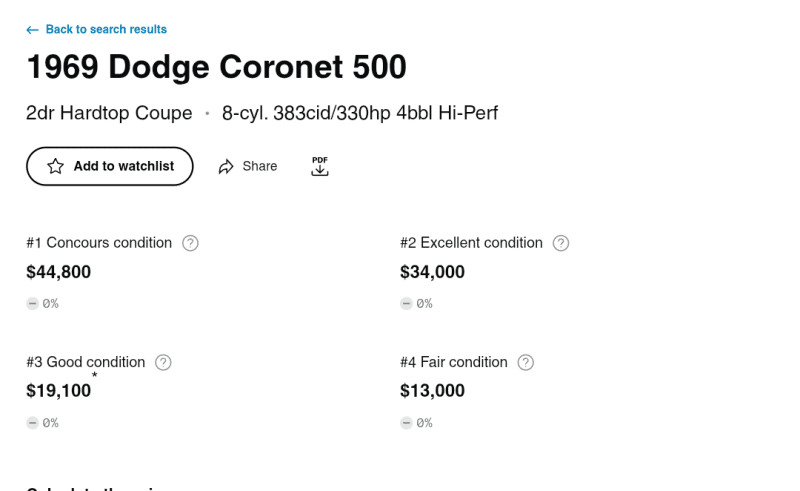Screen dimensions: 800x491
Task: Click the Good condition 0% change icon
Action: [x=32, y=423]
